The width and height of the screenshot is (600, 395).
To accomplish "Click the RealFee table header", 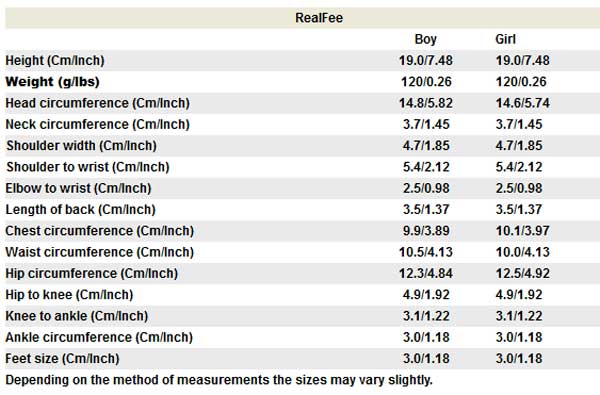I will (x=319, y=18).
